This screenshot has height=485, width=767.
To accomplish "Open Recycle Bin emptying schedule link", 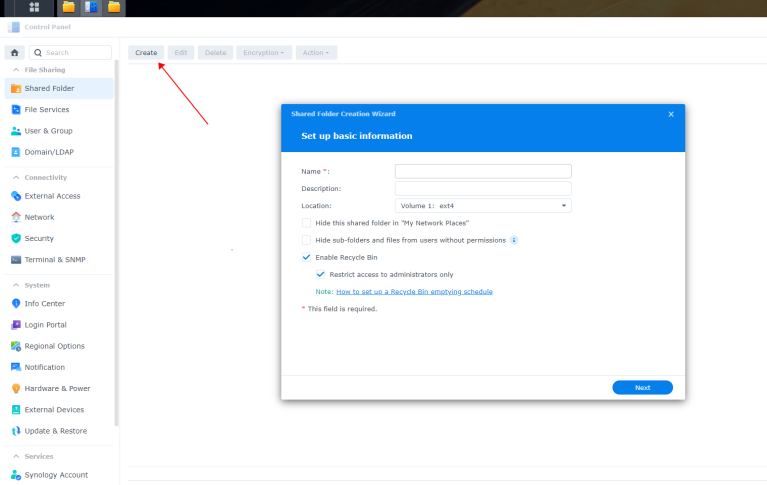I will click(x=414, y=292).
